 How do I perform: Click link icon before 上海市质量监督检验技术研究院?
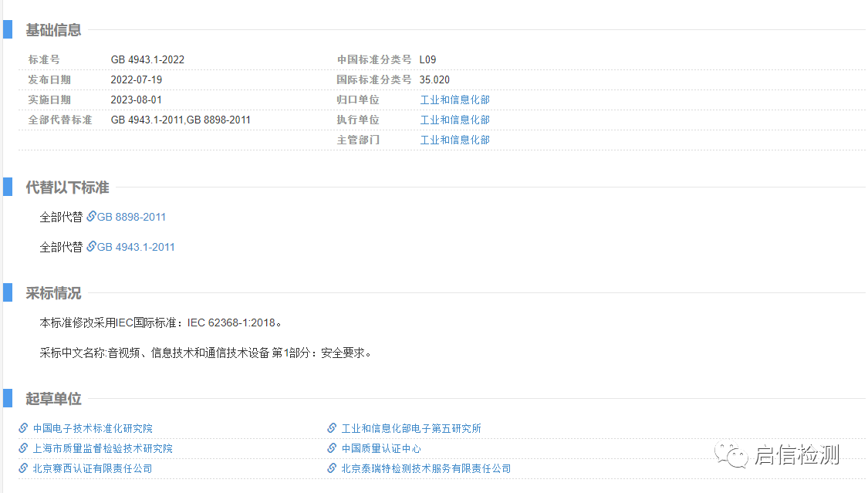pyautogui.click(x=23, y=448)
